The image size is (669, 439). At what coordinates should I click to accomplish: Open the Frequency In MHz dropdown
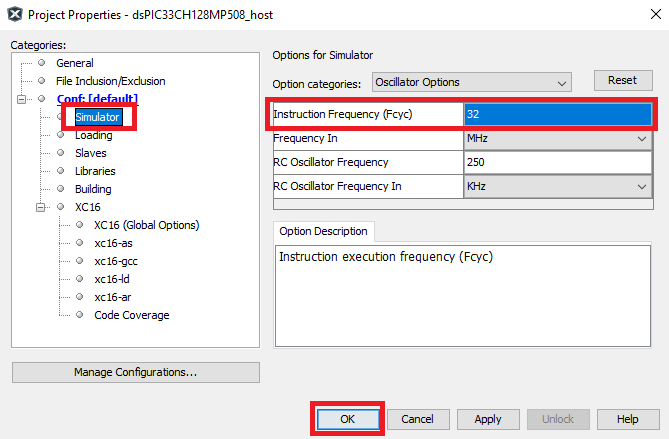(558, 138)
